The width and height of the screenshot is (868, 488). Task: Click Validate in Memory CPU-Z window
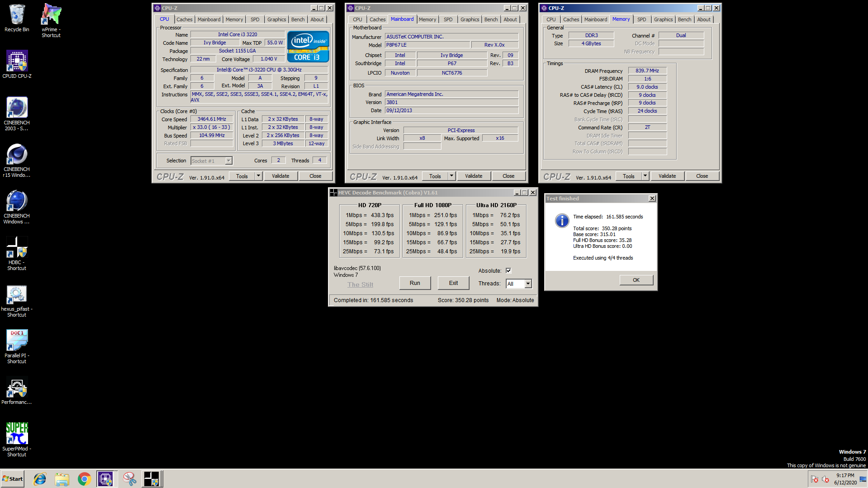pos(667,176)
